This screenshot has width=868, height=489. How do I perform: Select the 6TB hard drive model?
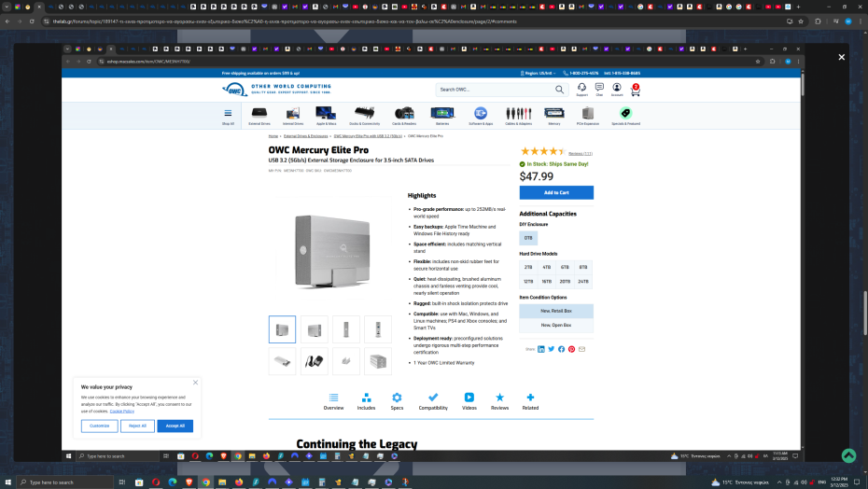(565, 267)
